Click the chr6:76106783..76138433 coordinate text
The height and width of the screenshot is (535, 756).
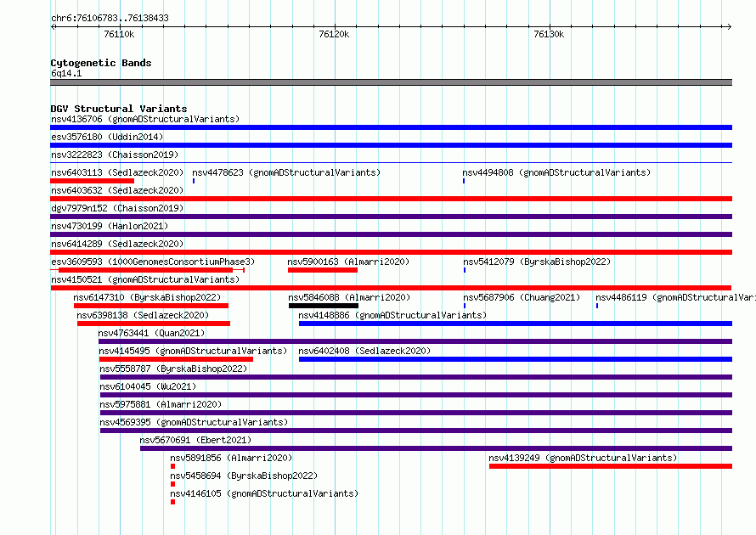click(110, 19)
